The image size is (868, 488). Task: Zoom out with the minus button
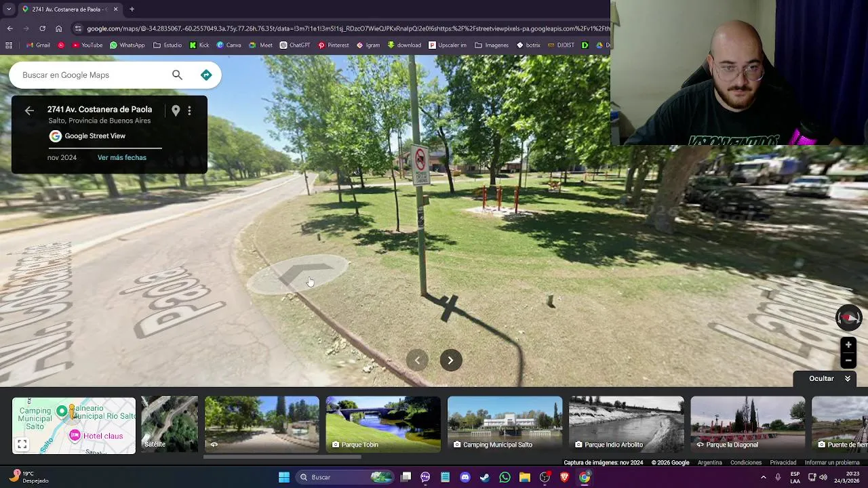point(848,361)
